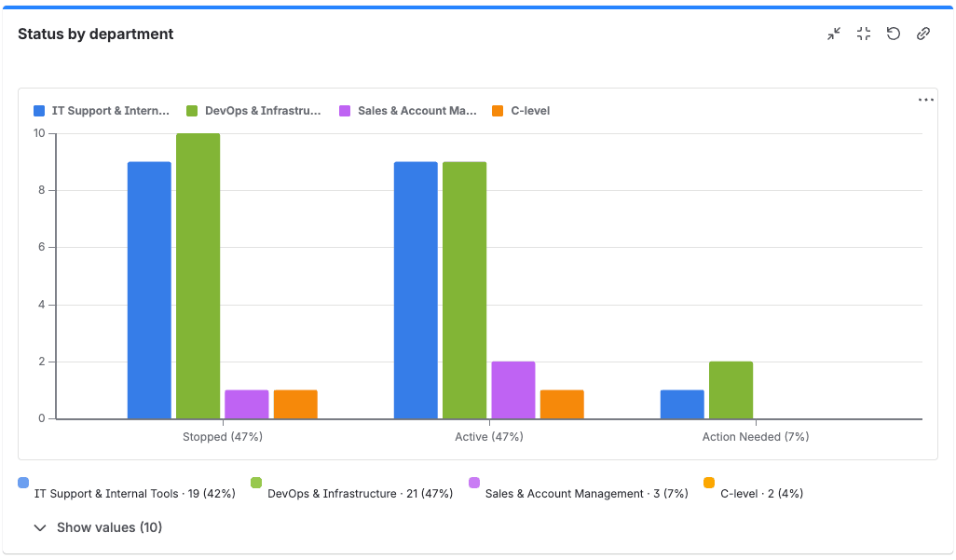Image resolution: width=956 pixels, height=560 pixels.
Task: Select the green DevOps bar in Stopped
Action: [x=198, y=277]
